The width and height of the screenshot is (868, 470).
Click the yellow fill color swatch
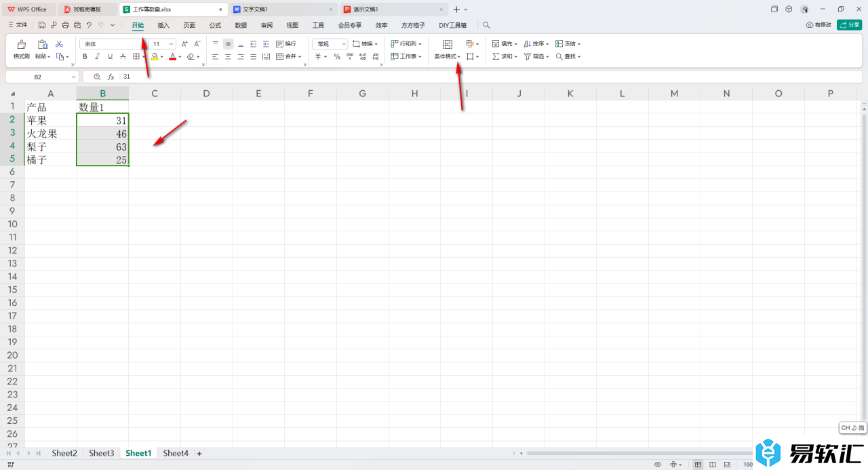[155, 57]
